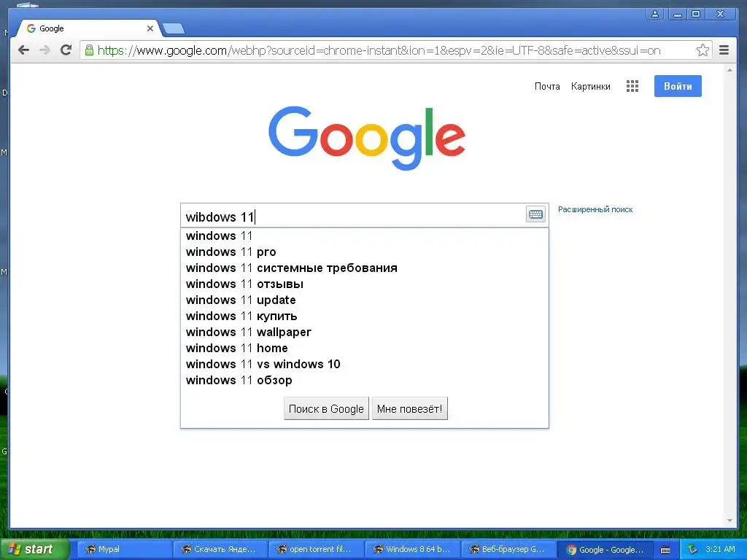The width and height of the screenshot is (747, 560).
Task: Click the browser forward arrow
Action: (44, 50)
